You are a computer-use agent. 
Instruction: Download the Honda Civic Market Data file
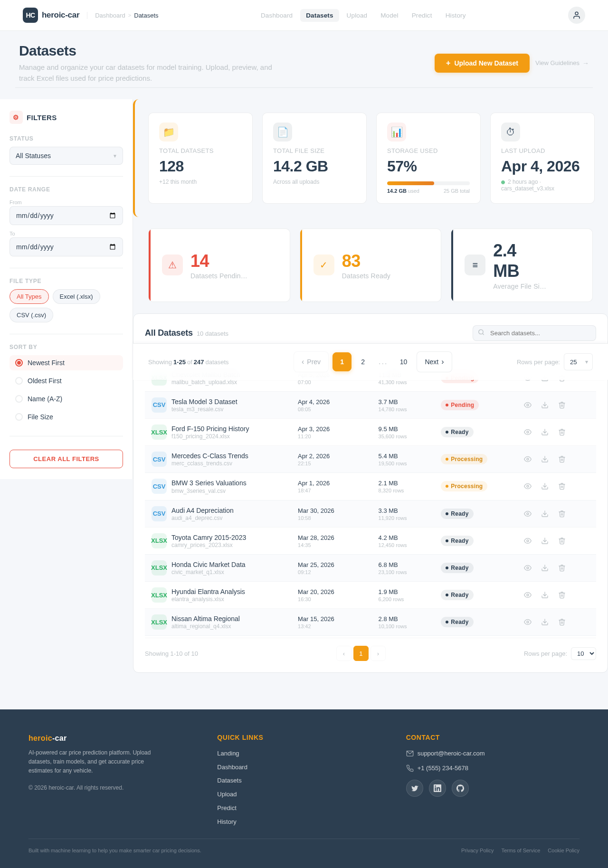tap(545, 568)
